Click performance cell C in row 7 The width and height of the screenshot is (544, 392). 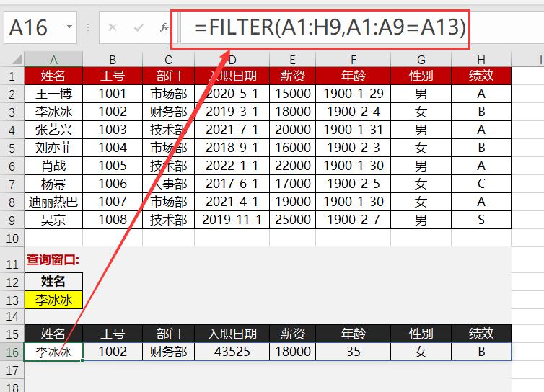pos(481,184)
